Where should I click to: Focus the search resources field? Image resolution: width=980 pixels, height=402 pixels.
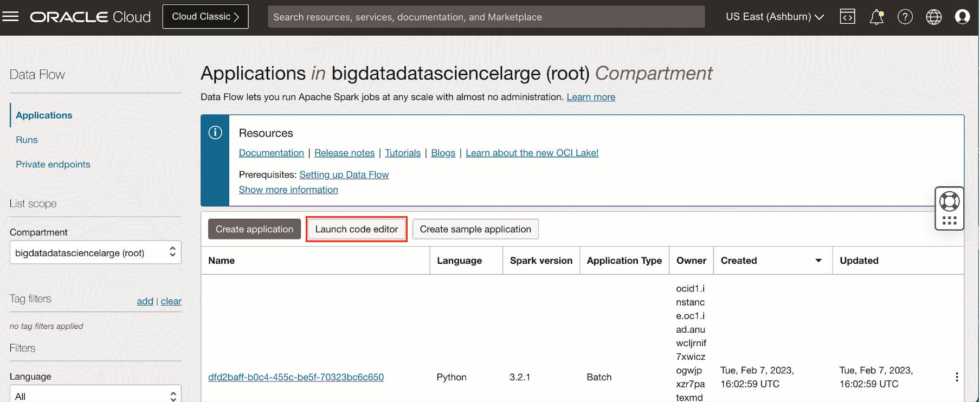click(486, 17)
